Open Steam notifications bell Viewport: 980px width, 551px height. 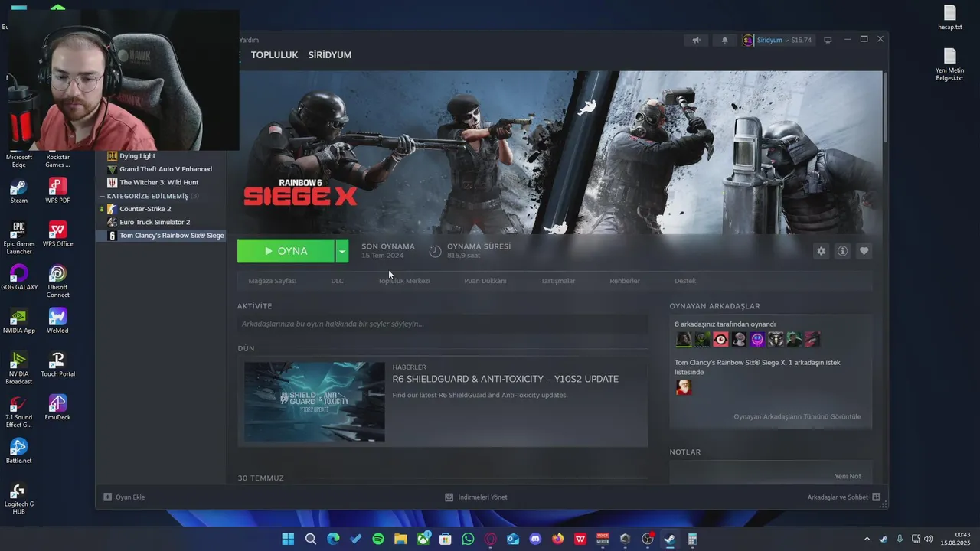coord(724,40)
